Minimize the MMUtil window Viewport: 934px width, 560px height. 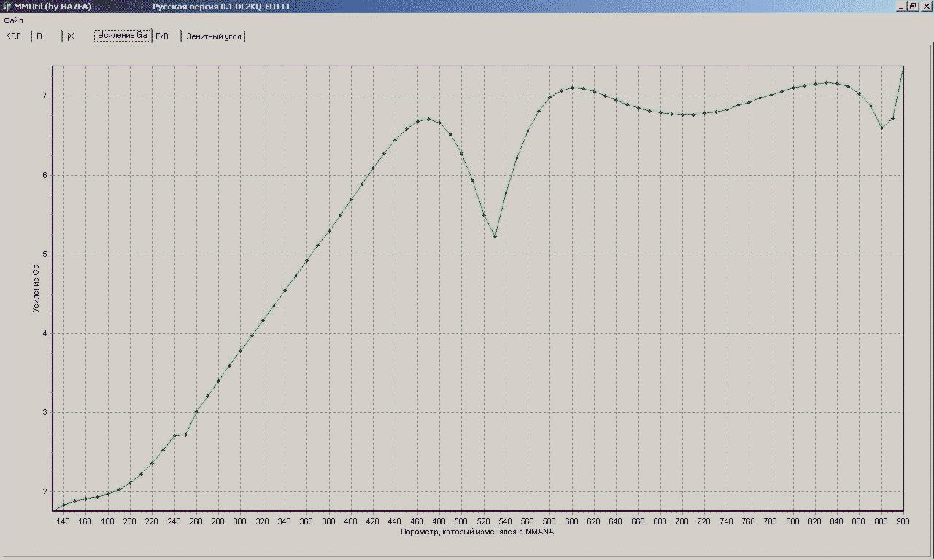(900, 6)
